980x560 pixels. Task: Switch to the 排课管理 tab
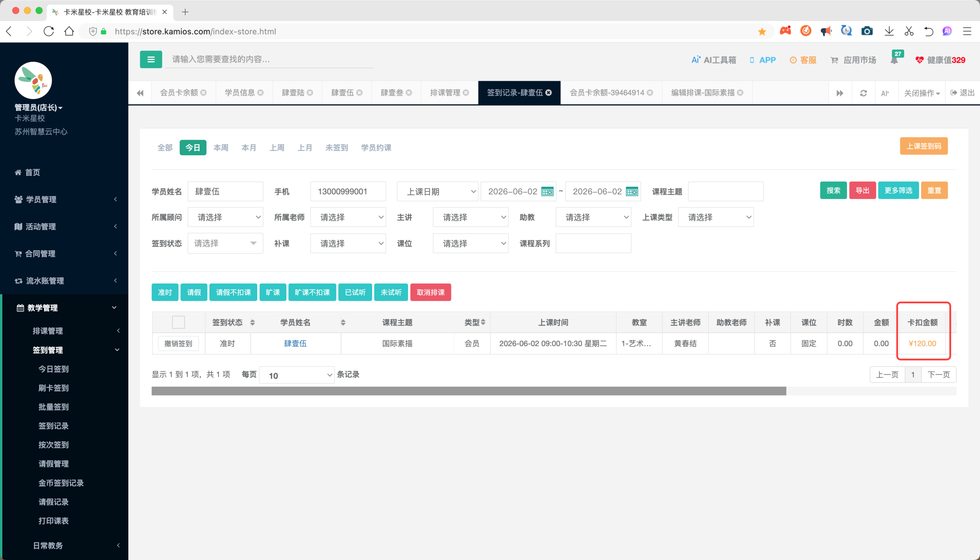tap(445, 93)
